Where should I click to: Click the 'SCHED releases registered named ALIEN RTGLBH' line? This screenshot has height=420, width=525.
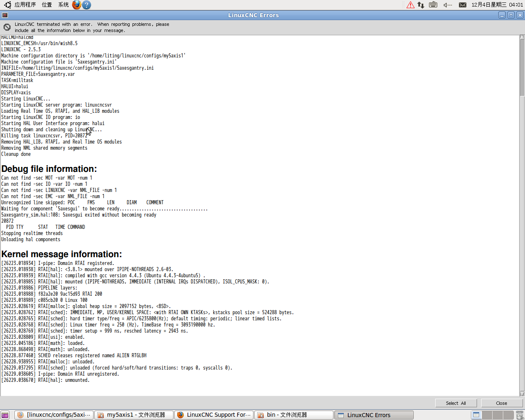[74, 356]
